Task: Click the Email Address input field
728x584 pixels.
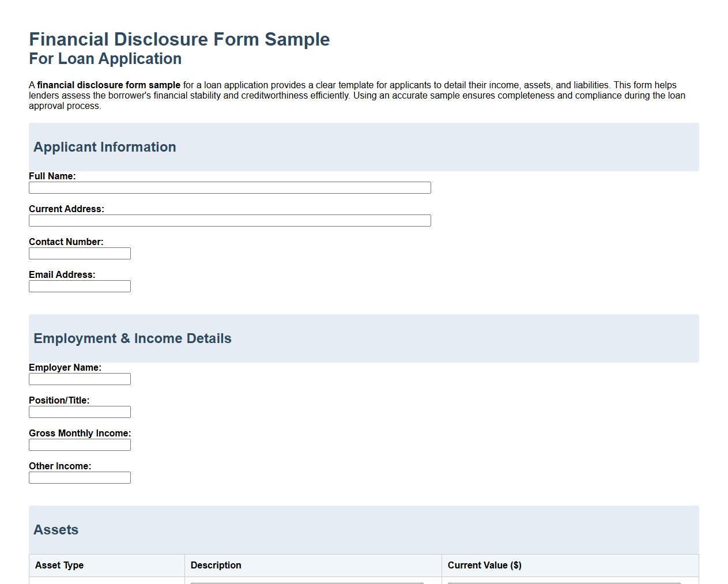Action: 80,286
